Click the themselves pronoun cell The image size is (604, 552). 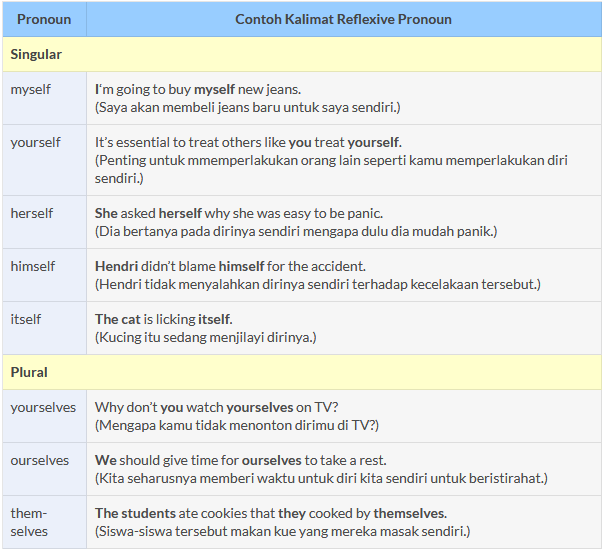click(x=30, y=522)
